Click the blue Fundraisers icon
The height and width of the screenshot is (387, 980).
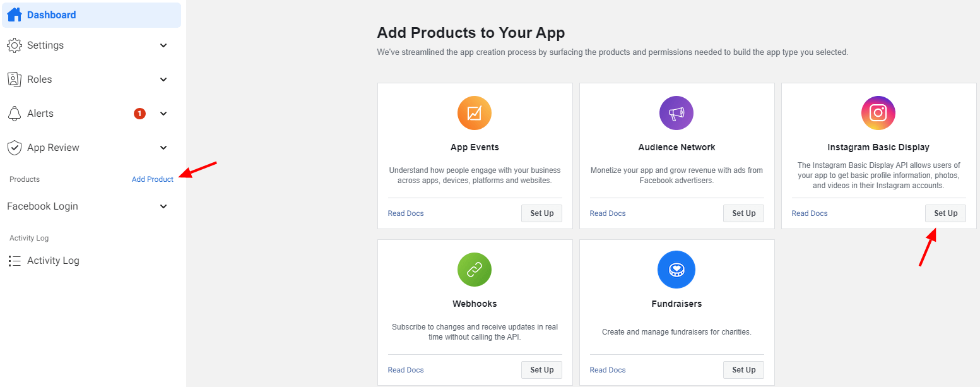pyautogui.click(x=676, y=270)
